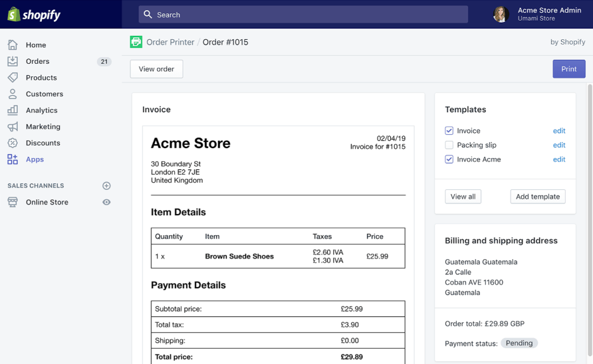The image size is (593, 364).
Task: Click the Invoice for #1015 text
Action: [378, 147]
